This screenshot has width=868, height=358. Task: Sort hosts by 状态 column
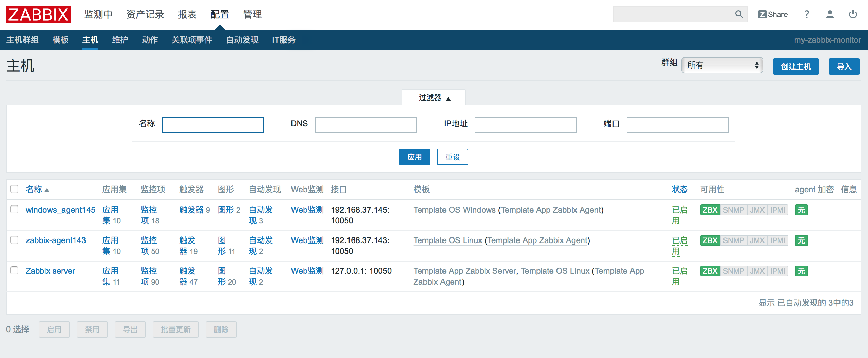680,189
